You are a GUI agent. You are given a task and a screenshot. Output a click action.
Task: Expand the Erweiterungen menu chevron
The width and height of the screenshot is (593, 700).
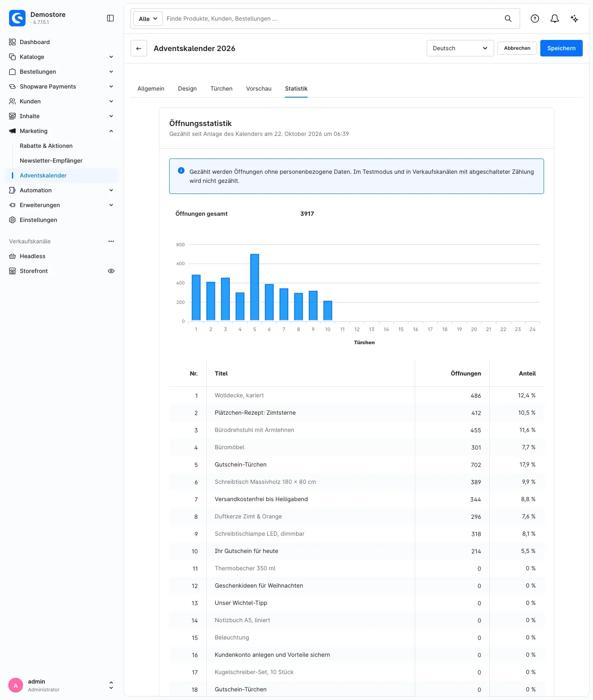tap(111, 205)
